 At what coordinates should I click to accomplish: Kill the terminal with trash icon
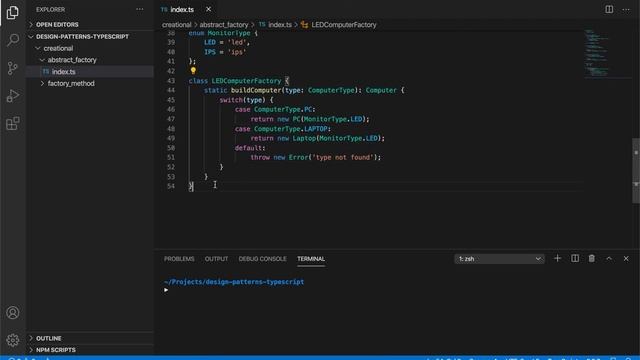pos(591,258)
